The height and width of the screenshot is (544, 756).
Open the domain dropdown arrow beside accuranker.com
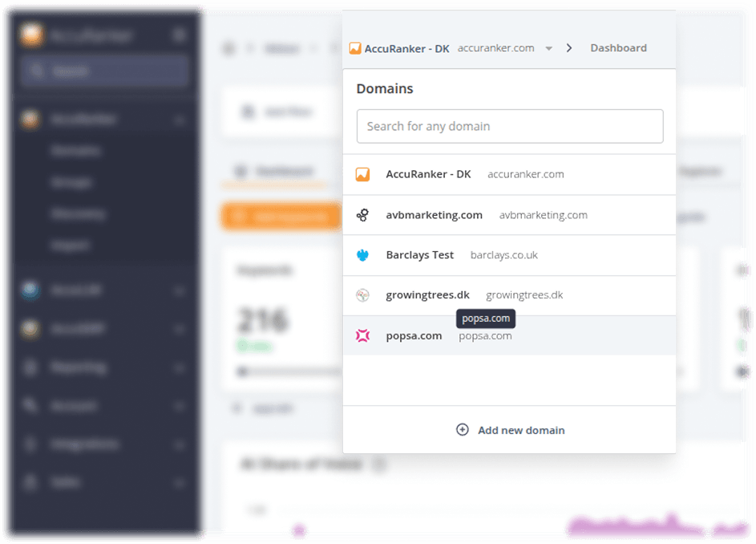pyautogui.click(x=548, y=48)
